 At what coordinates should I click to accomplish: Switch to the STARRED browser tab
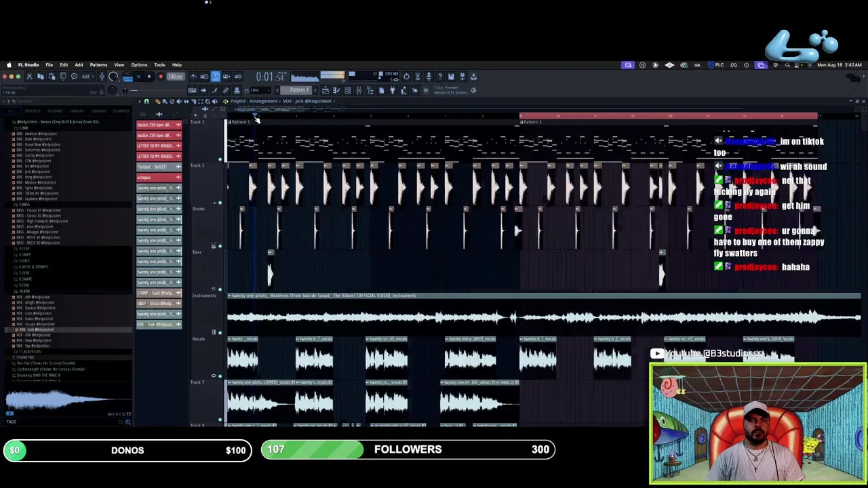(121, 111)
